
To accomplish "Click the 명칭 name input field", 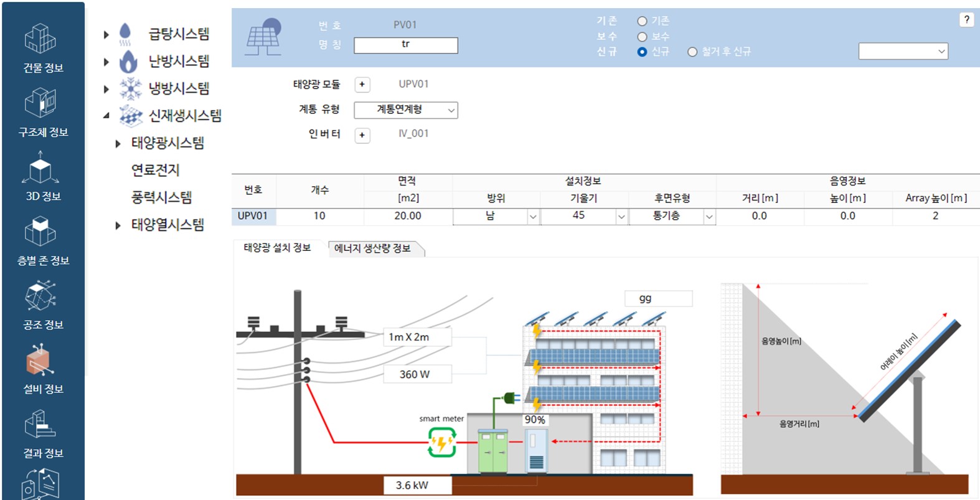I will click(x=406, y=45).
